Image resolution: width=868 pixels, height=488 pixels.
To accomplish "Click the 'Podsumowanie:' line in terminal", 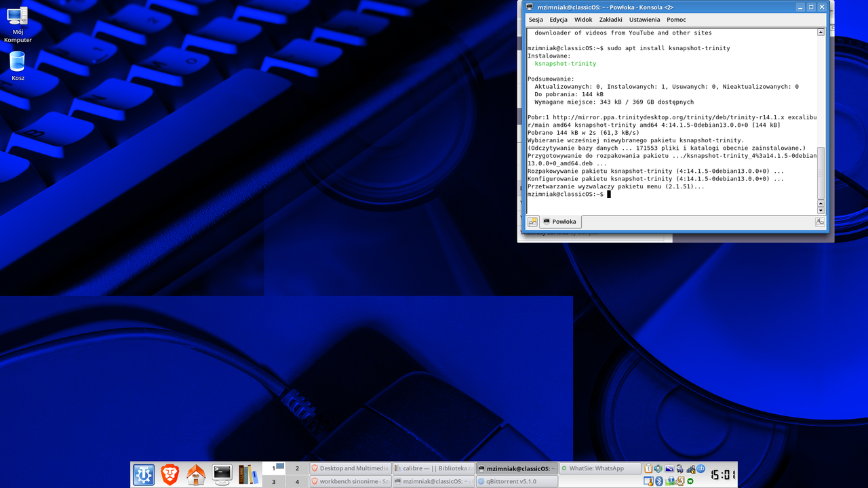I will click(x=551, y=79).
